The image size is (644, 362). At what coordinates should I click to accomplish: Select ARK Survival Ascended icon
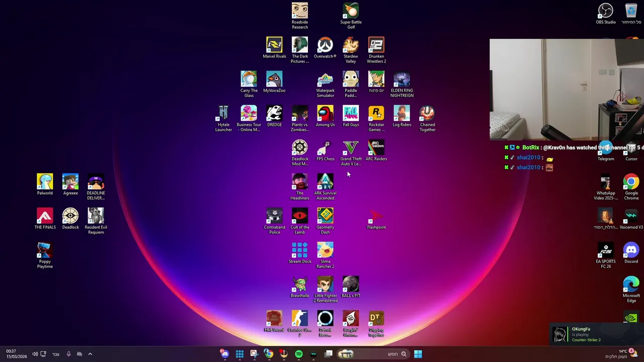(325, 187)
